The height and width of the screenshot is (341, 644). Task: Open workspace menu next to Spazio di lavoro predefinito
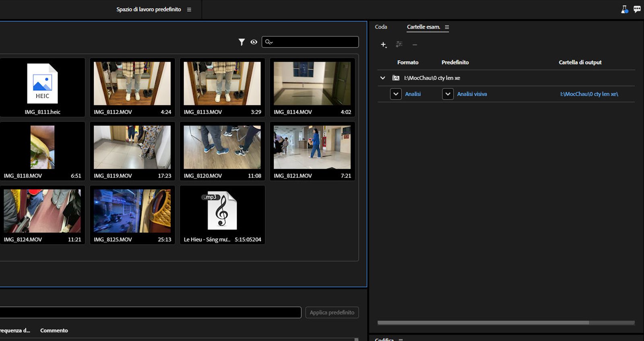[x=189, y=10]
